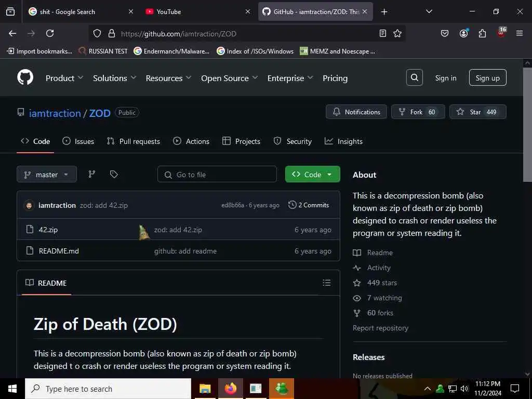The width and height of the screenshot is (532, 399).
Task: Open the RUSSIAN TEST bookmark
Action: tap(103, 51)
